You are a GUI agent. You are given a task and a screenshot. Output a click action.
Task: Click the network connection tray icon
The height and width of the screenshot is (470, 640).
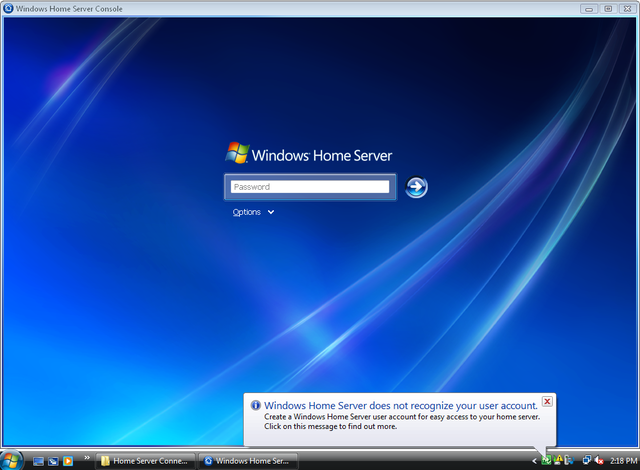(587, 460)
